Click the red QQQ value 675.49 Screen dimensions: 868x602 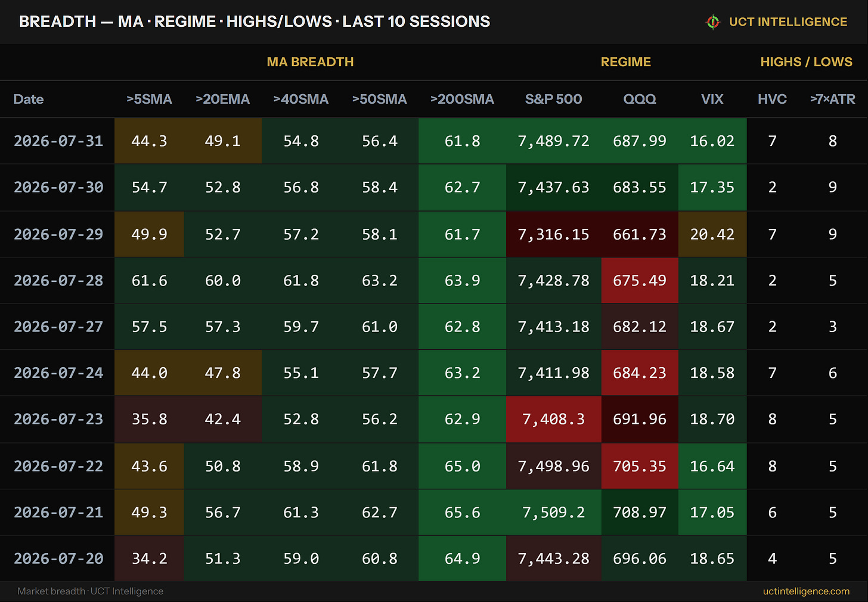coord(640,280)
